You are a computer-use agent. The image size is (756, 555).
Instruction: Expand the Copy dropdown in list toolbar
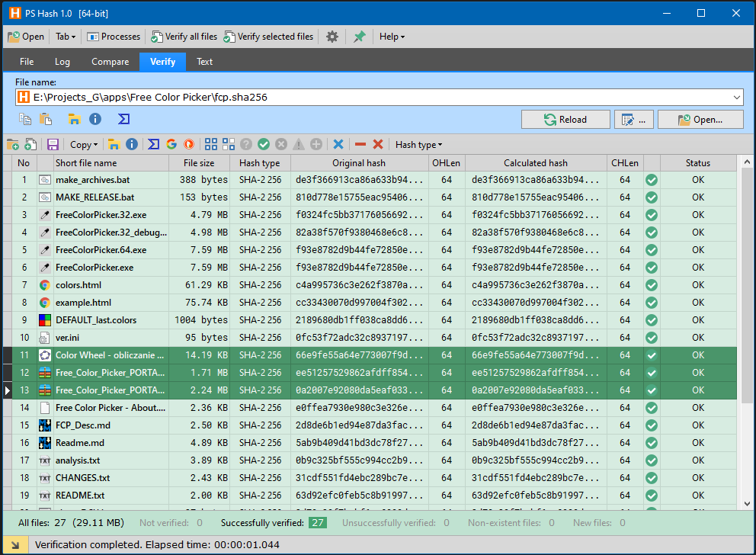coord(84,145)
